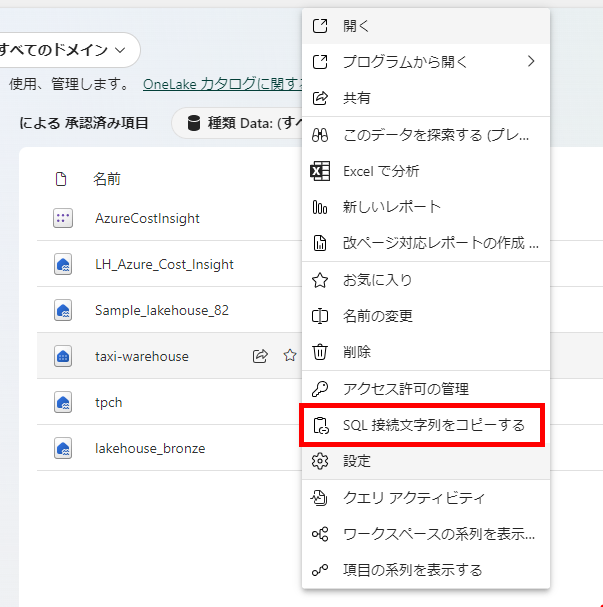Open lakehouse_bronze from the list
603x607 pixels.
coord(150,448)
